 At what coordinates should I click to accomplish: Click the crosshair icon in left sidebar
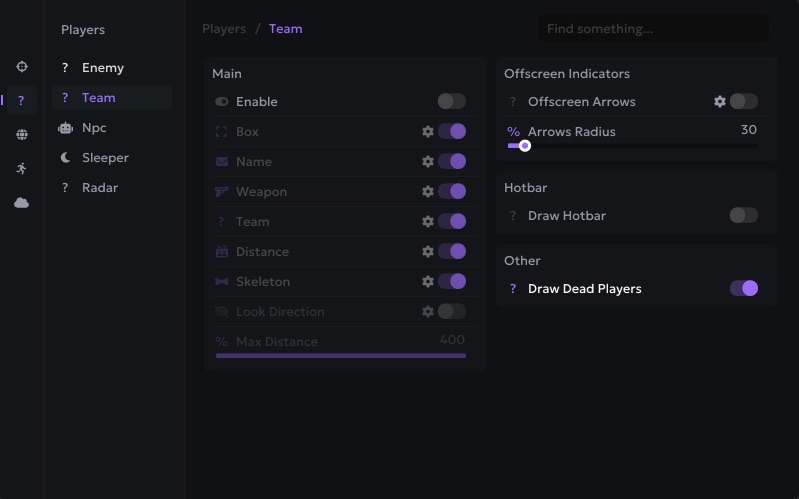(x=22, y=67)
